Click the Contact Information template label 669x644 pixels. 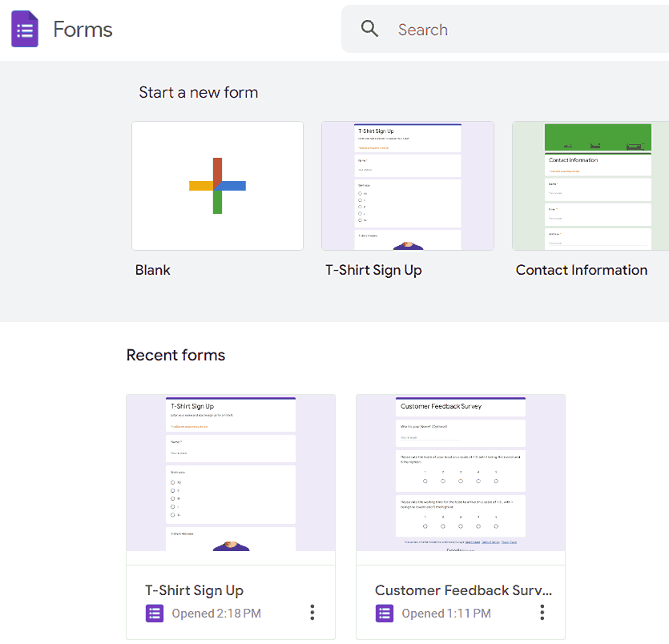pos(582,270)
